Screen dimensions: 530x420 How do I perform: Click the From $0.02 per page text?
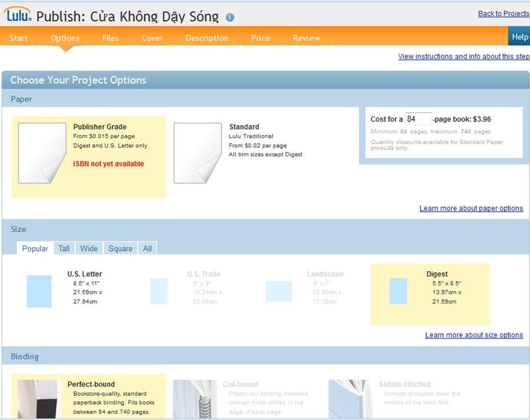(x=257, y=146)
